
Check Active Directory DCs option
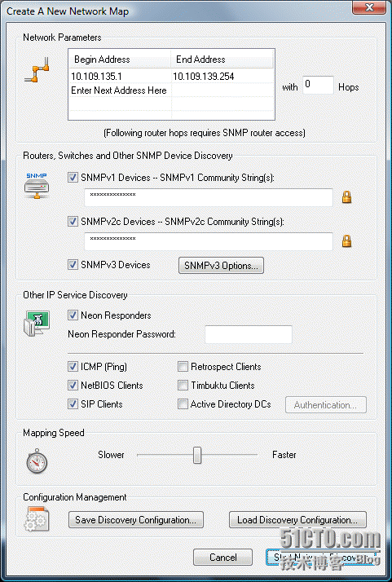pos(183,403)
